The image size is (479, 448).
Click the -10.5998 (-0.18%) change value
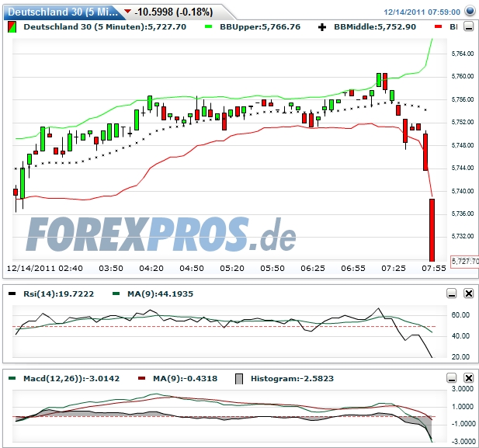click(174, 12)
